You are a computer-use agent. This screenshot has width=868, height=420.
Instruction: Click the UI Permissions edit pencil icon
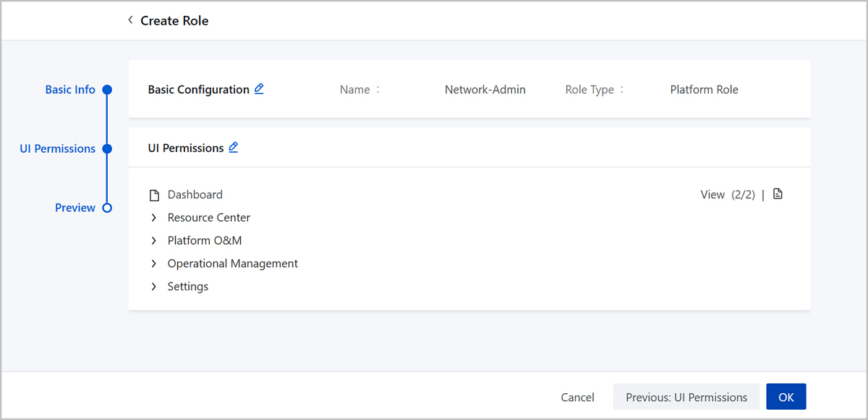[x=233, y=148]
